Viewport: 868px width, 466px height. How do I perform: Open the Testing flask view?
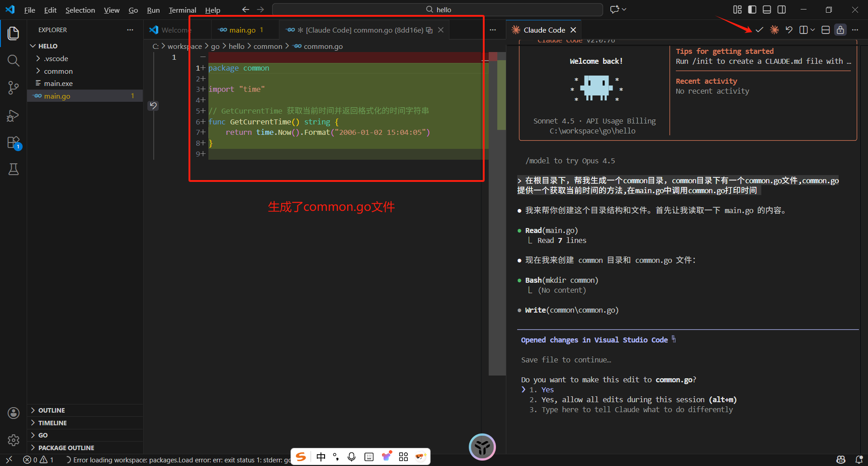tap(14, 169)
